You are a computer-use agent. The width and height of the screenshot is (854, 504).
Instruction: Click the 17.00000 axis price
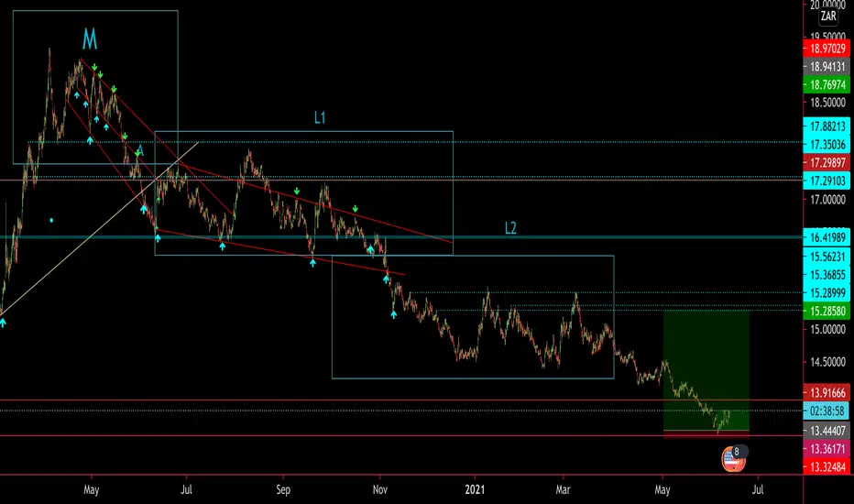point(827,200)
